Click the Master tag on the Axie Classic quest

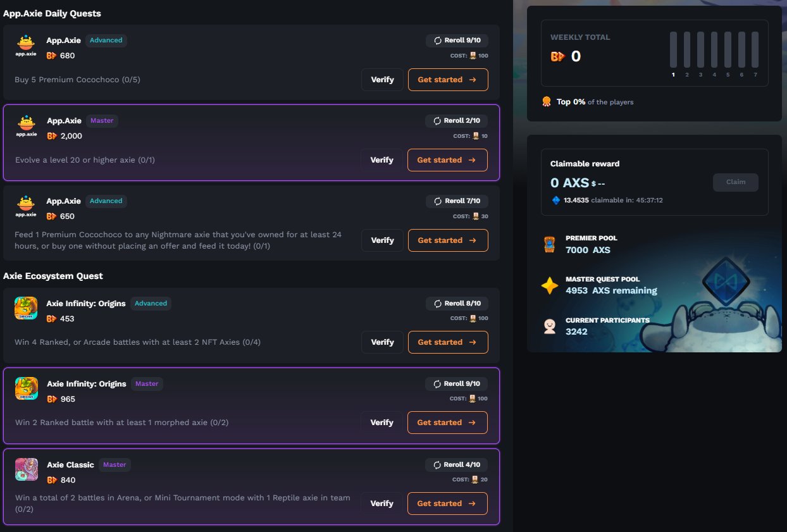115,465
